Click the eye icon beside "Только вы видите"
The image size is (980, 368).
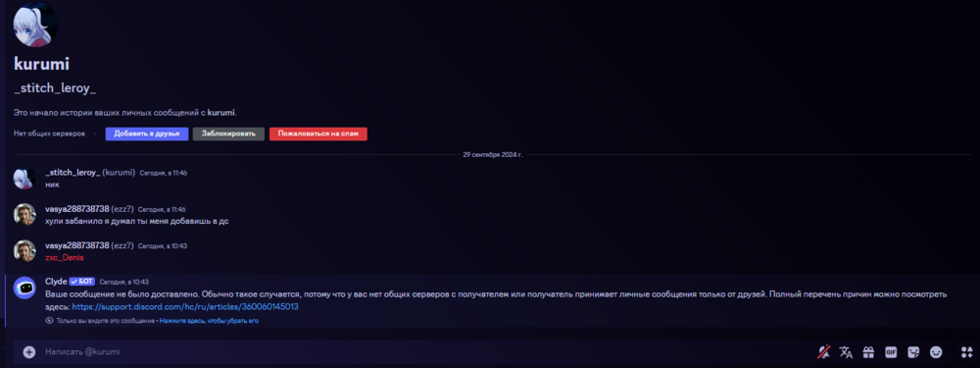pyautogui.click(x=49, y=321)
